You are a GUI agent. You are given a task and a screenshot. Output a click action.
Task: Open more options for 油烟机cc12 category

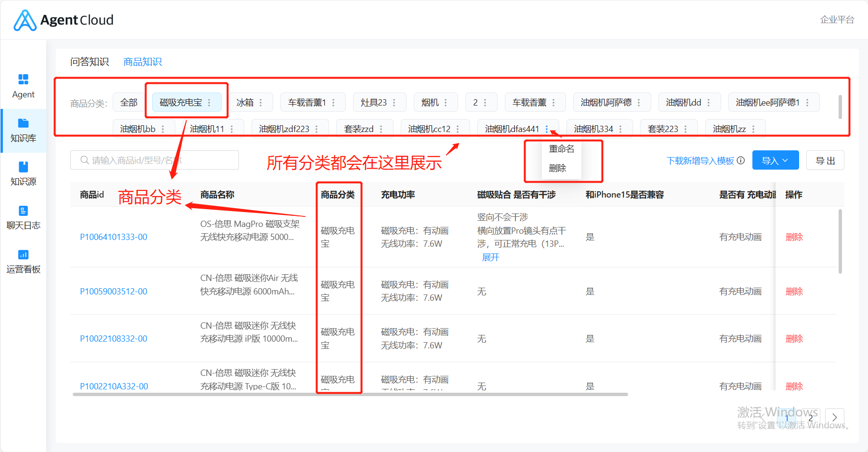(458, 129)
